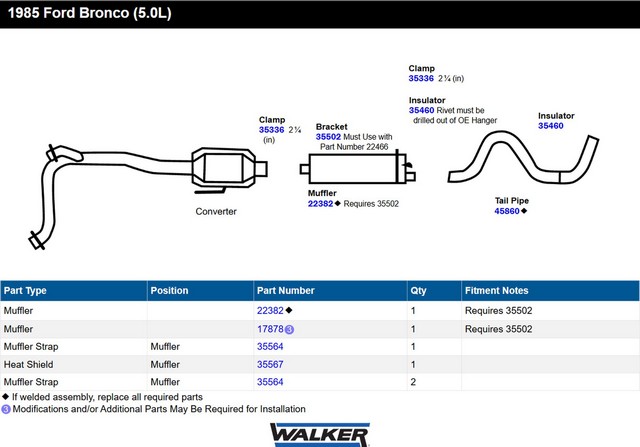Screen dimensions: 640x447
Task: Open insulator 35460 link above tail pipe end
Action: coord(551,126)
